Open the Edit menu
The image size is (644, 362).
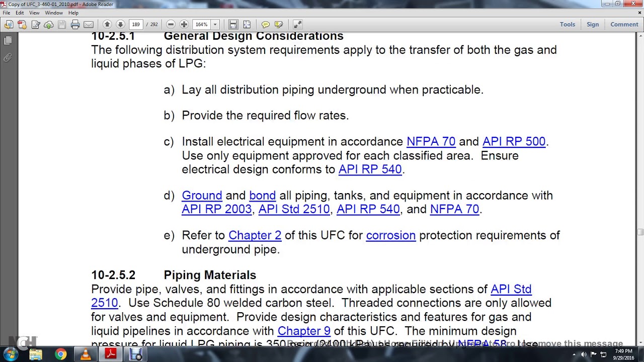(20, 13)
